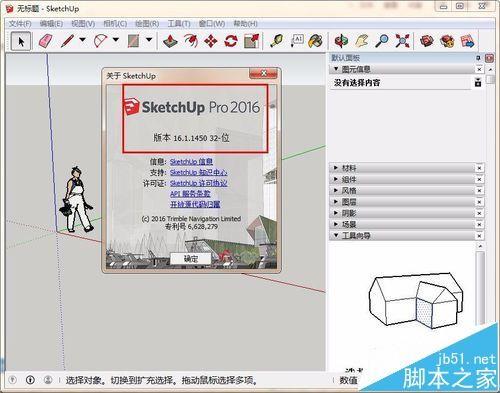This screenshot has width=500, height=393.
Task: Open the shape tool dropdown arrow
Action: (149, 40)
